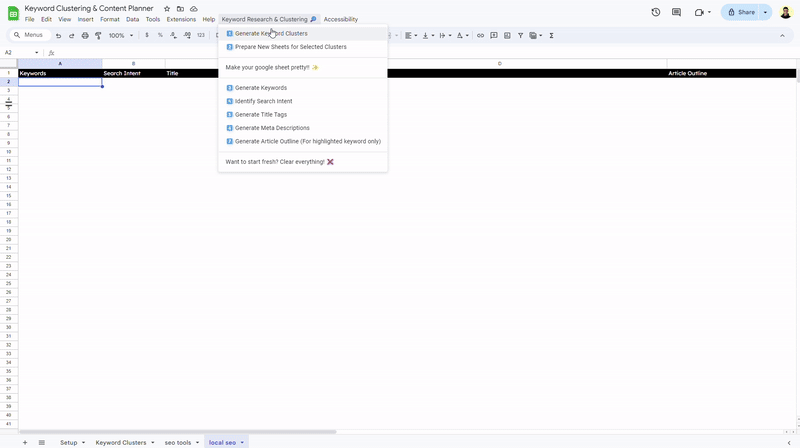Open the local seo tab dropdown arrow
The width and height of the screenshot is (800, 448).
pyautogui.click(x=242, y=442)
